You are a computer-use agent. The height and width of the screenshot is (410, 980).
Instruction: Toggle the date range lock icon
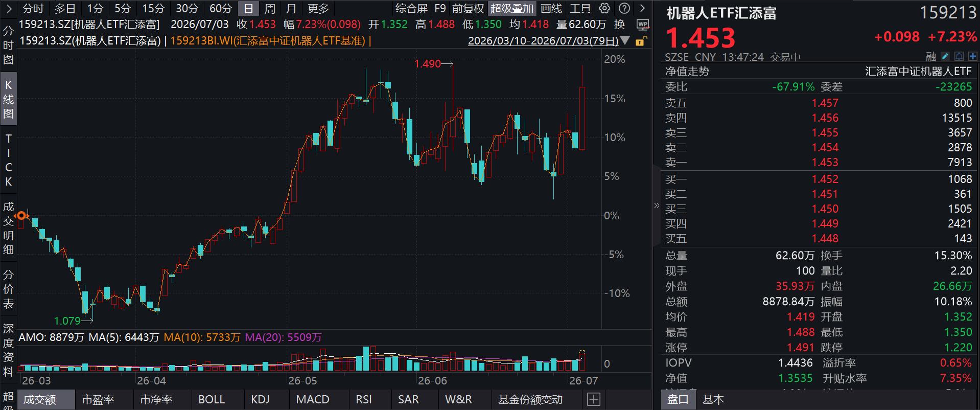641,41
